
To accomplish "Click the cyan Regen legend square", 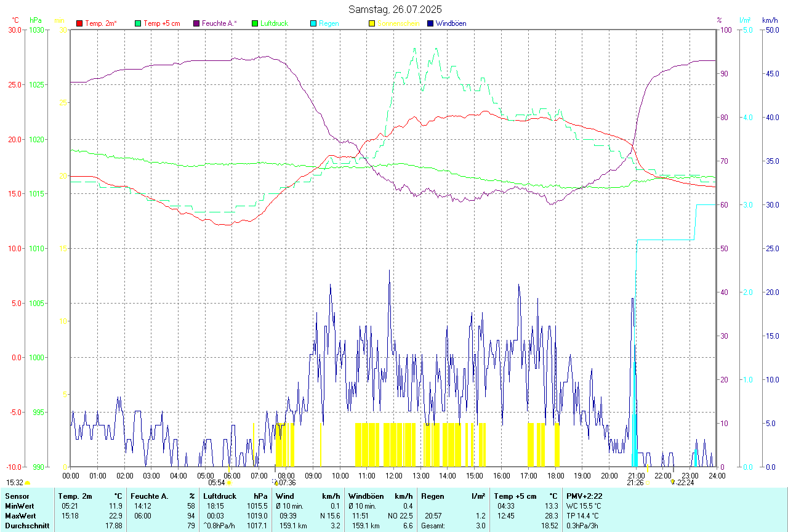I will tap(313, 23).
